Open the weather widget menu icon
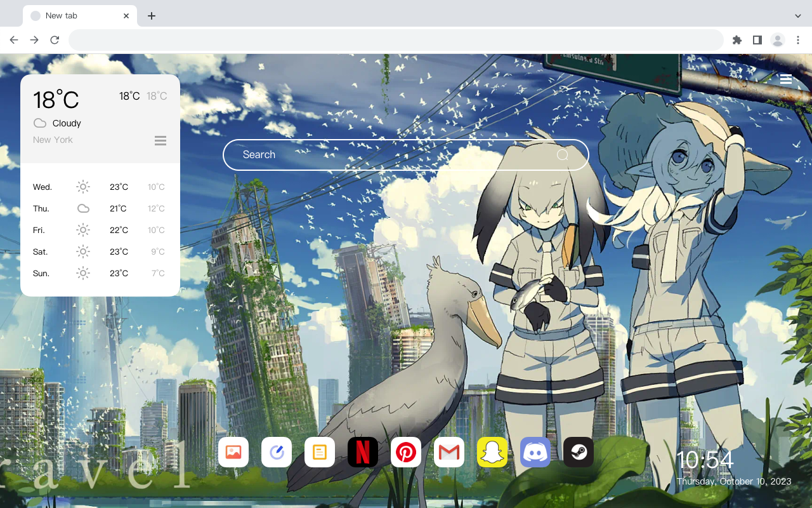812x508 pixels. pos(160,140)
